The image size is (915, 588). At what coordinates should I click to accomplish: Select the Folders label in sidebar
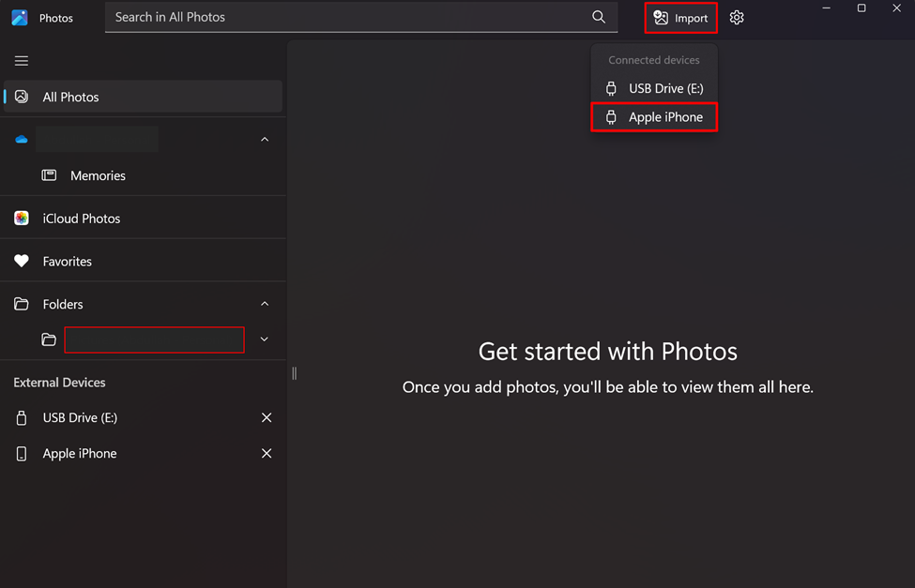[x=63, y=304]
